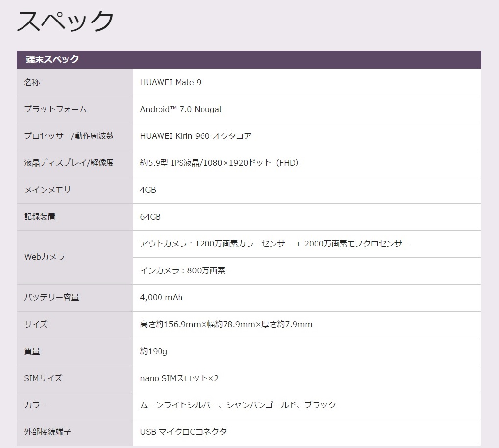This screenshot has height=448, width=499.
Task: Select the ムーンライトシルバー color list value
Action: click(x=238, y=405)
